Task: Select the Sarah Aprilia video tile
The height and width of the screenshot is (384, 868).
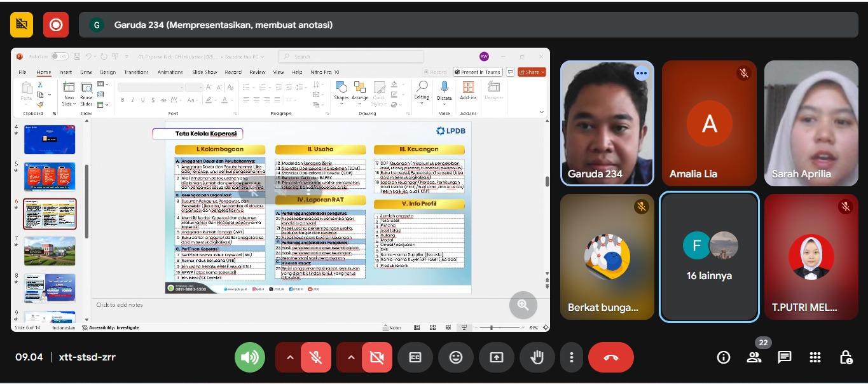Action: [811, 123]
